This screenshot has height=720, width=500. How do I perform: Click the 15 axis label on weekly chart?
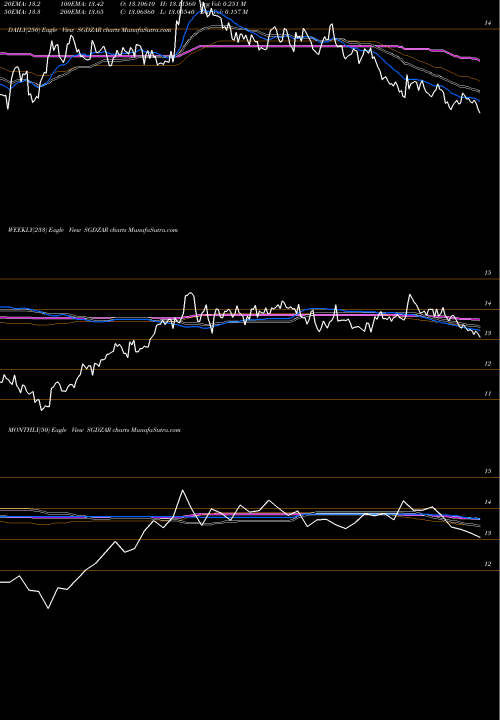pyautogui.click(x=488, y=273)
